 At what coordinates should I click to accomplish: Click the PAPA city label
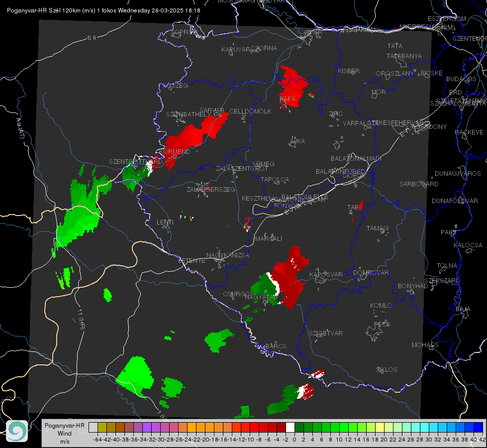click(288, 99)
